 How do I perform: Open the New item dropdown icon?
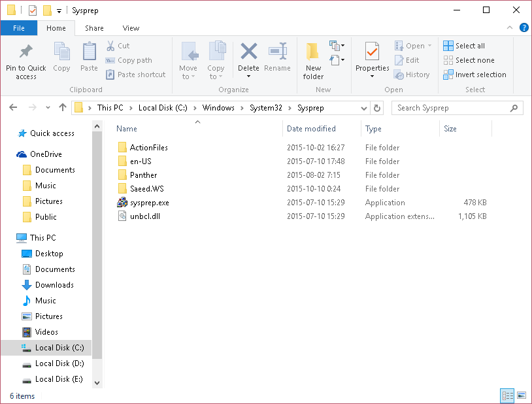(337, 45)
